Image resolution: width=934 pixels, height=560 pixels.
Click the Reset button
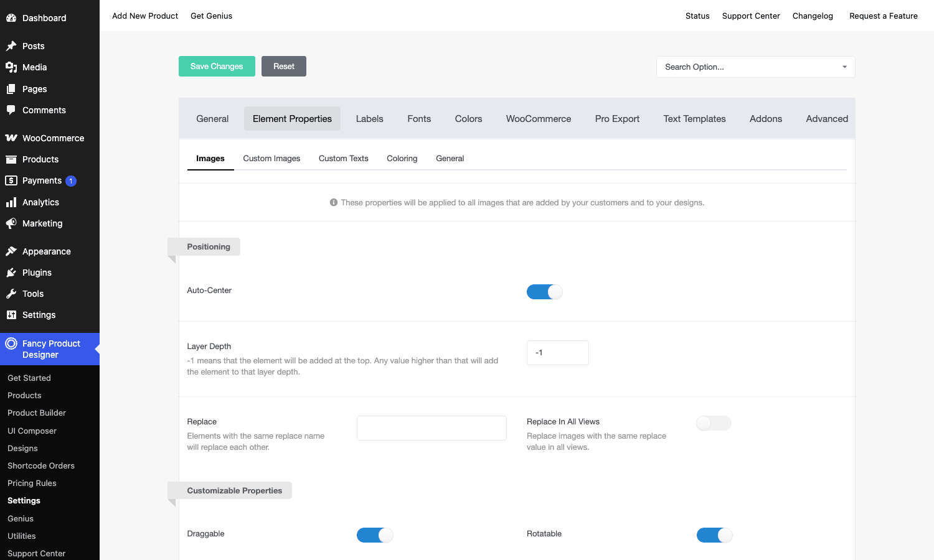click(x=284, y=67)
